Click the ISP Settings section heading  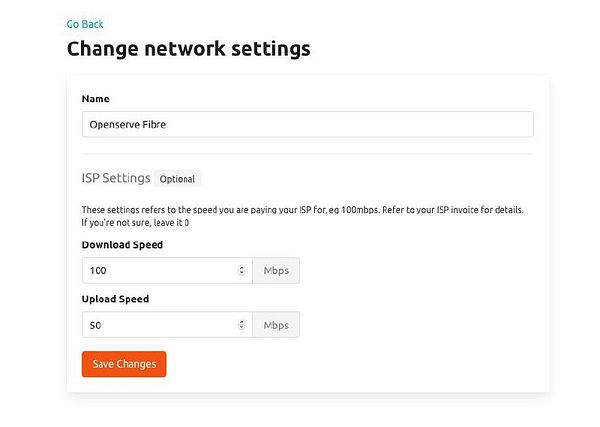[116, 178]
